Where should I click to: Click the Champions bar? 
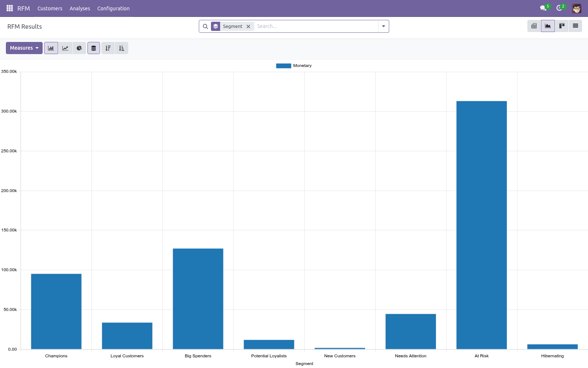coord(56,311)
